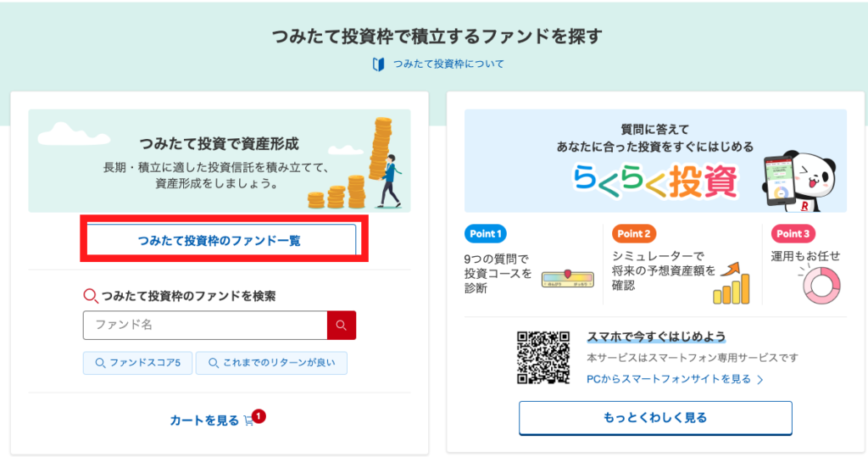Screen dimensions: 868x457
Task: Click the Point 2 badge
Action: click(634, 234)
